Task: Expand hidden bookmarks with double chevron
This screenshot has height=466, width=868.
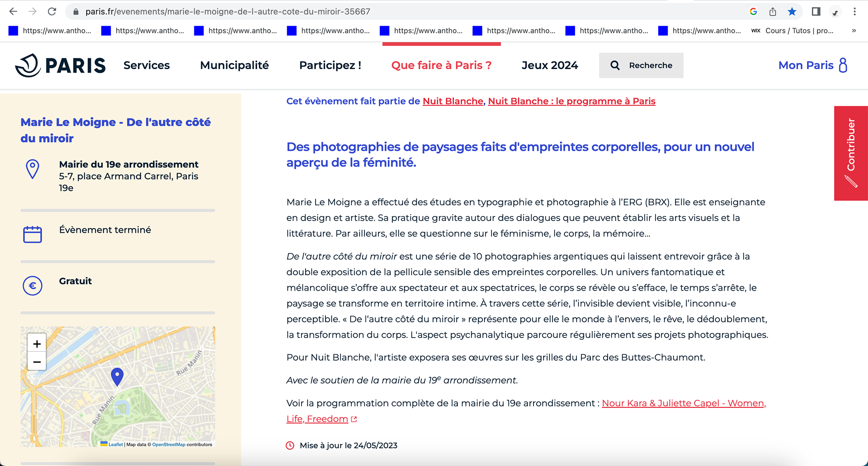Action: point(854,31)
